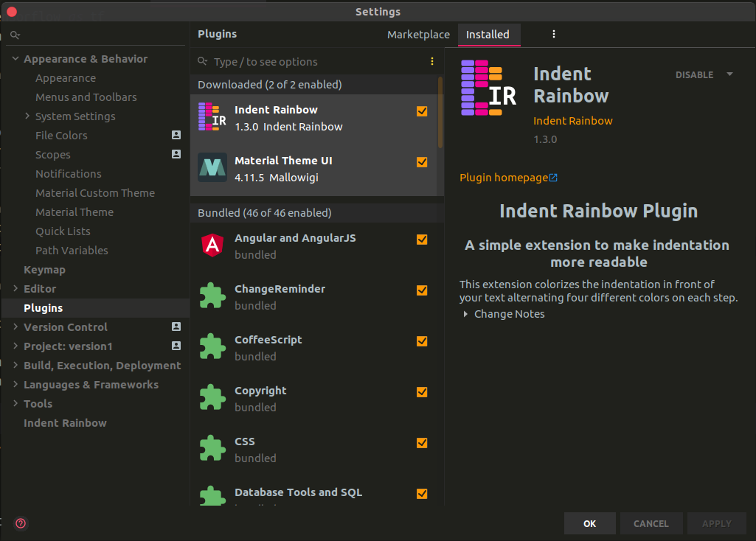756x541 pixels.
Task: Open Keymap settings
Action: pyautogui.click(x=44, y=269)
